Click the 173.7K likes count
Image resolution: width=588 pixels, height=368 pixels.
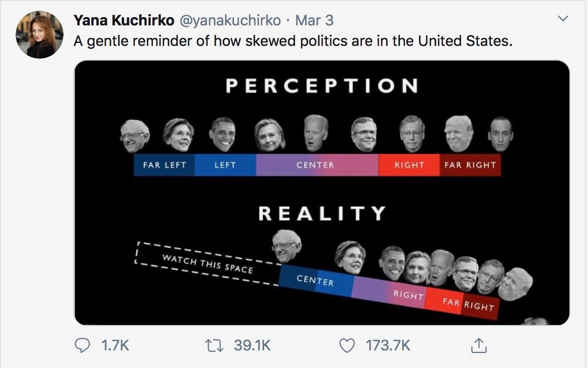(388, 346)
